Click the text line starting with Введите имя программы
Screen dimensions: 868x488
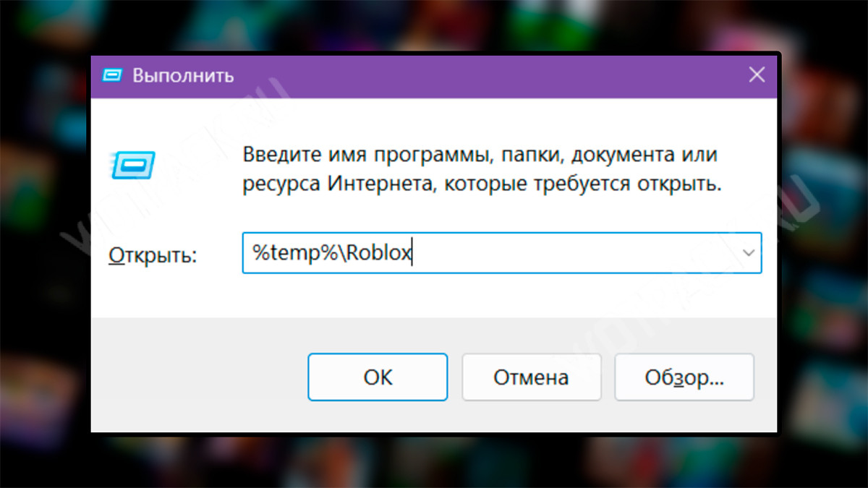pos(480,155)
